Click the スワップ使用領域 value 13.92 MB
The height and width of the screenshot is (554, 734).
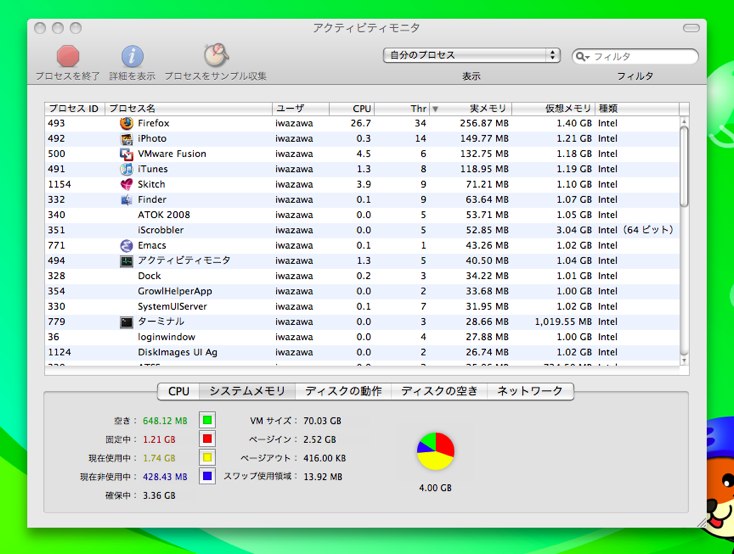click(x=323, y=477)
